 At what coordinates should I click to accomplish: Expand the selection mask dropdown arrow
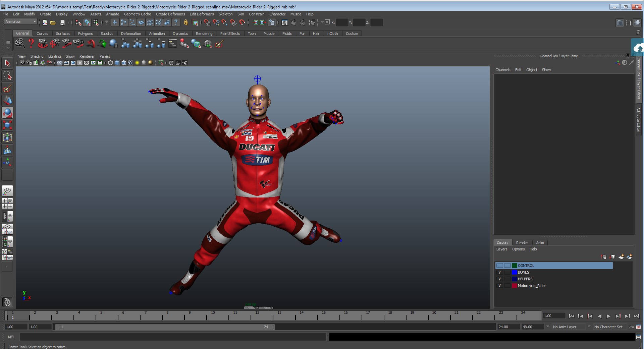click(x=107, y=22)
